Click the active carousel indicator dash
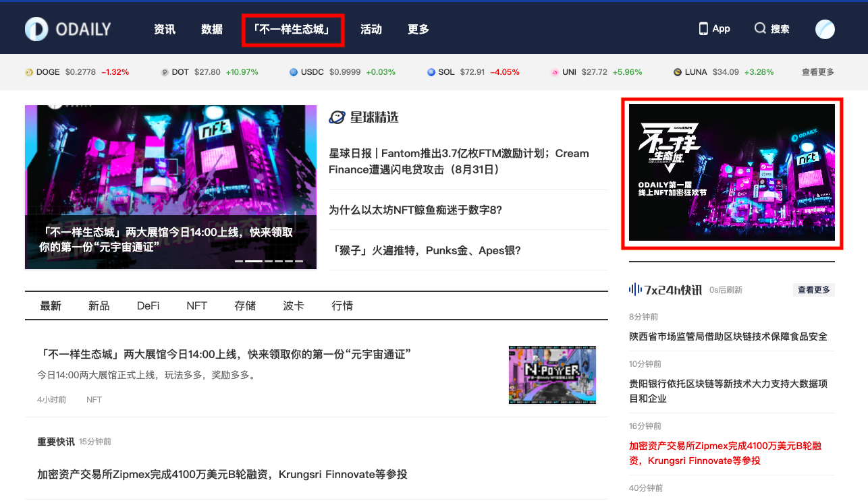The image size is (868, 501). coord(254,261)
